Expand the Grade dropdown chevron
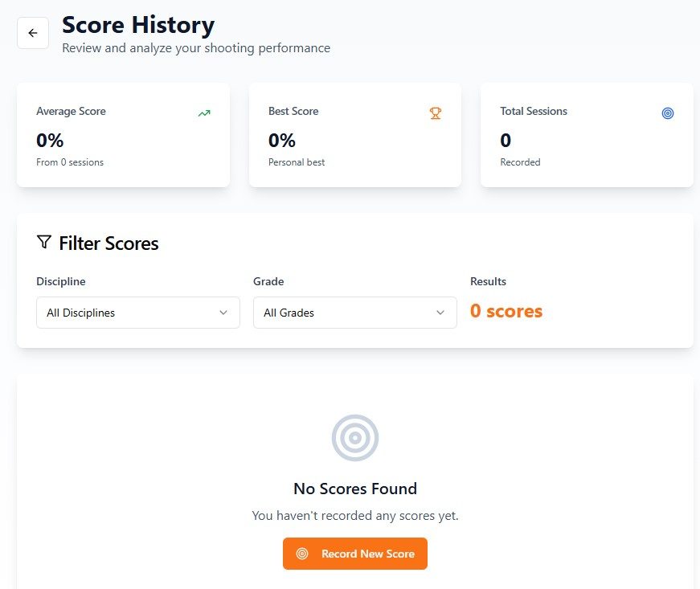 [x=440, y=313]
